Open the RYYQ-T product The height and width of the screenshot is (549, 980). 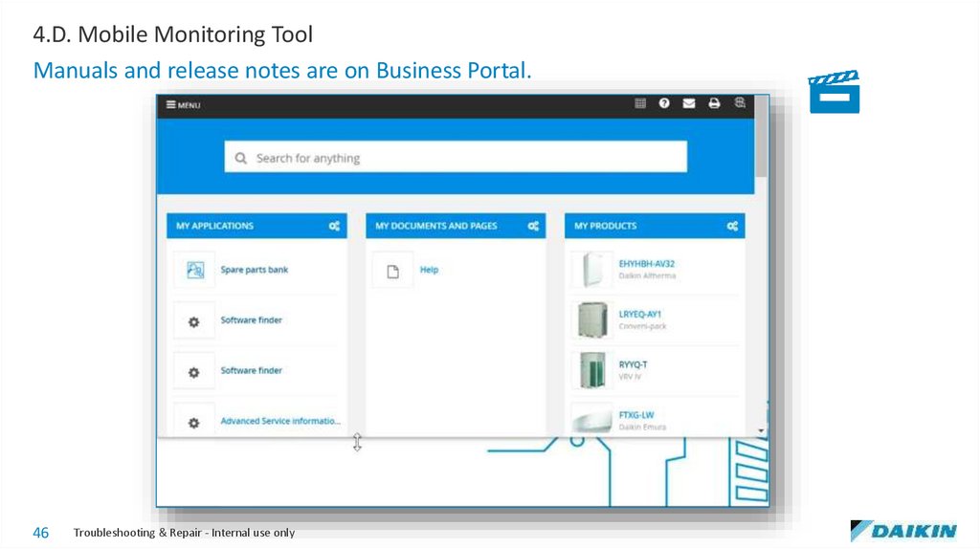(634, 364)
